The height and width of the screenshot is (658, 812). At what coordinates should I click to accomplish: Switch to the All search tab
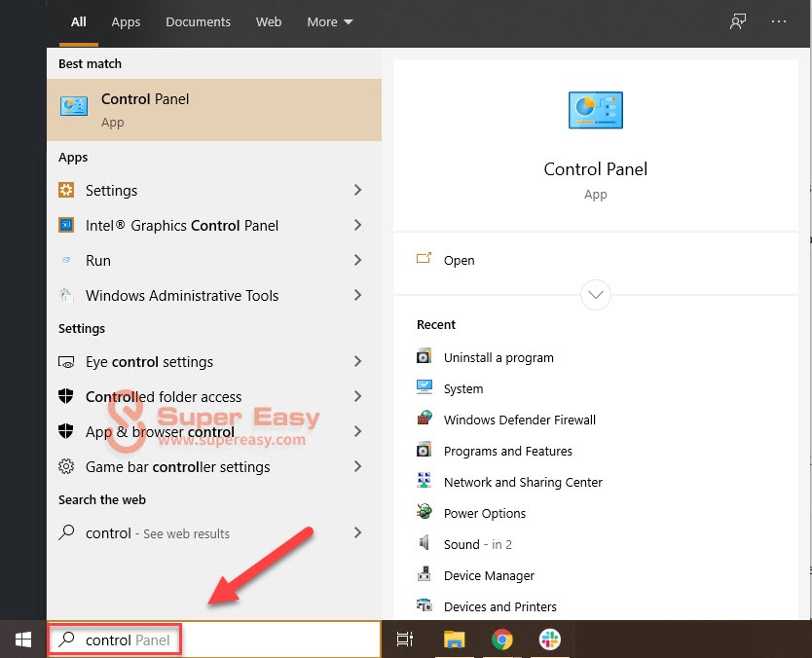click(x=78, y=21)
